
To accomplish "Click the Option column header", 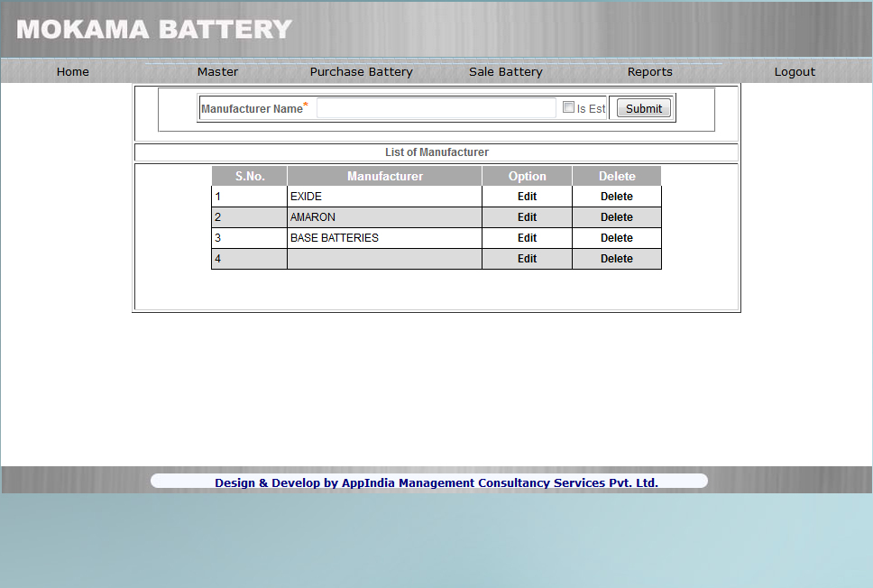I will click(x=527, y=176).
